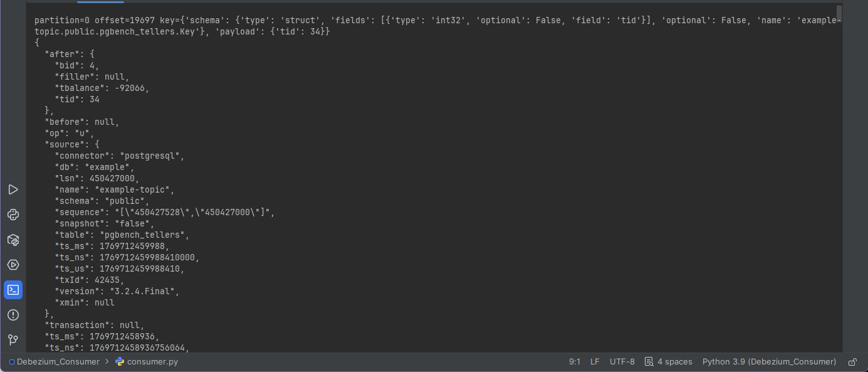Open the Git version control panel

point(13,340)
